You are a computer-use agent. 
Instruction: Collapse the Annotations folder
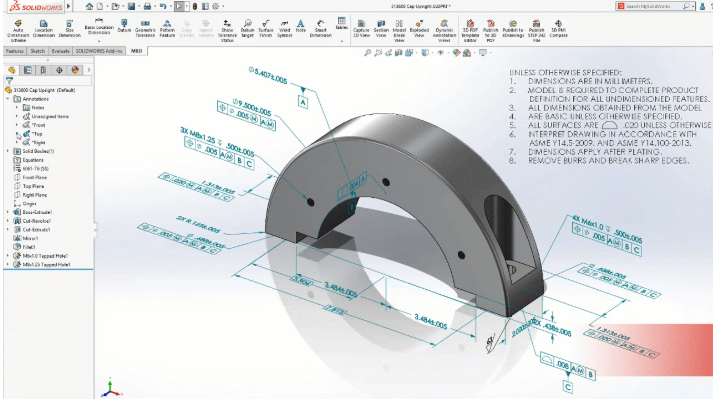[8, 99]
